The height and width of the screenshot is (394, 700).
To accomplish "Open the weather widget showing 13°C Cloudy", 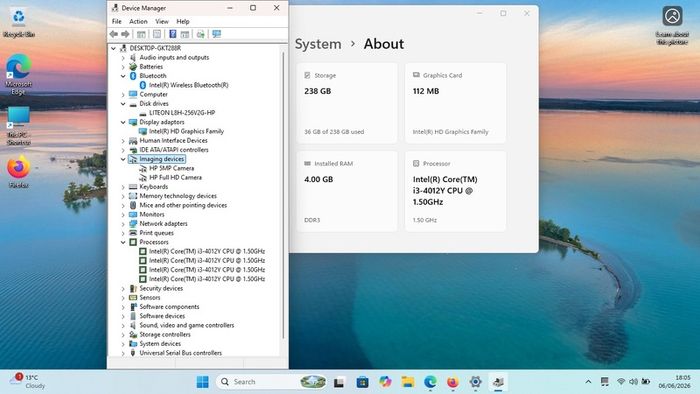I will [28, 381].
